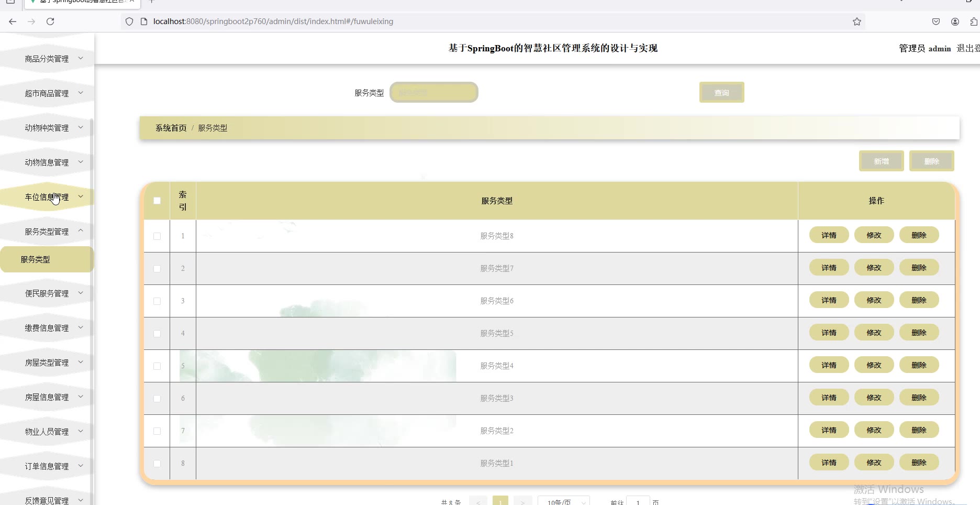Screen dimensions: 980x505
Task: Click the go-to page number input
Action: point(638,501)
